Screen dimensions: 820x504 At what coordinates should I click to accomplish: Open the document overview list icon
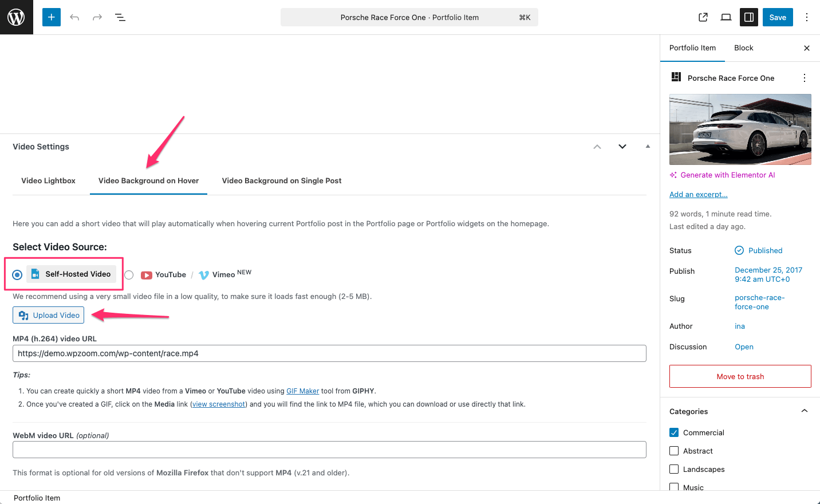point(120,17)
